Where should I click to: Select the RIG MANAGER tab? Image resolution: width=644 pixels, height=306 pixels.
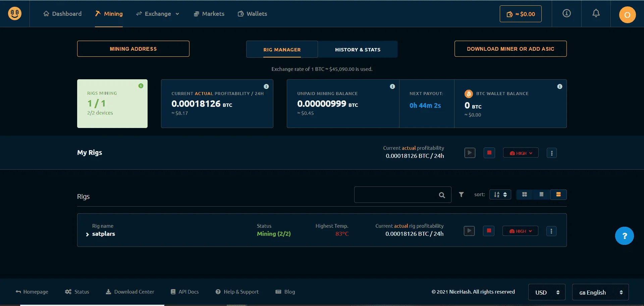(x=282, y=49)
